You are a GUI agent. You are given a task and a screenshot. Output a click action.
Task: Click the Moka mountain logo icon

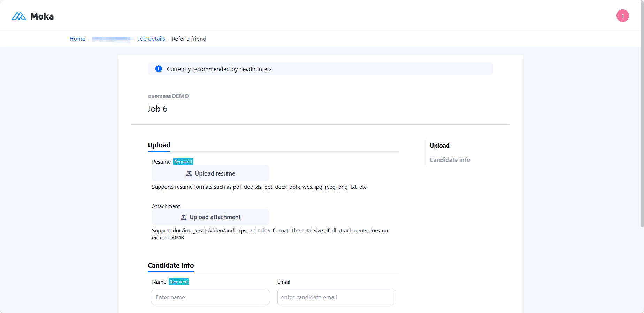tap(19, 16)
